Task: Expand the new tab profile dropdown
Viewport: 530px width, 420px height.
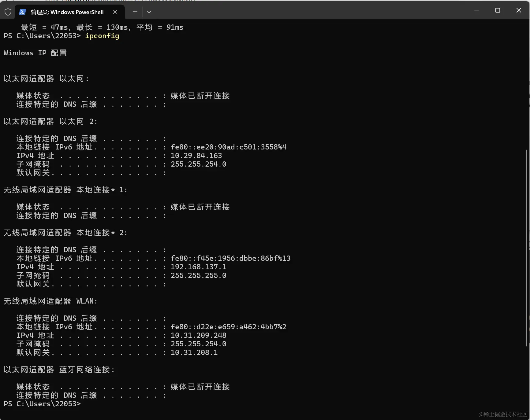Action: click(149, 12)
